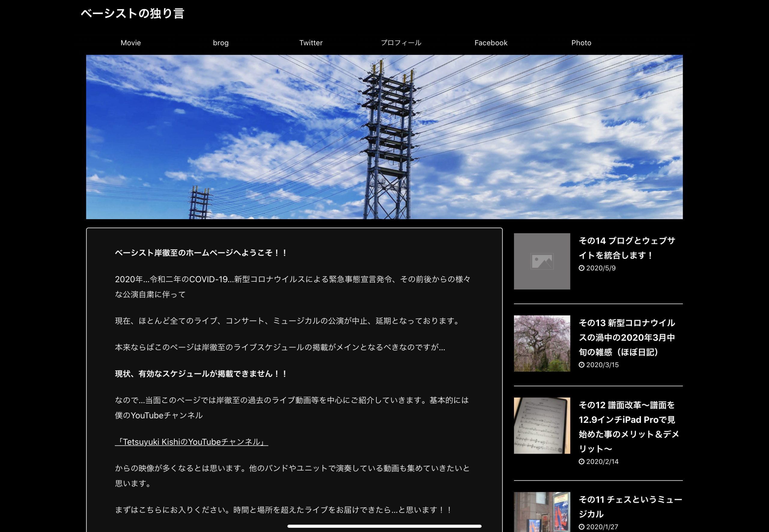
Task: Open the sheet music iPad thumbnail for その12
Action: [x=542, y=425]
